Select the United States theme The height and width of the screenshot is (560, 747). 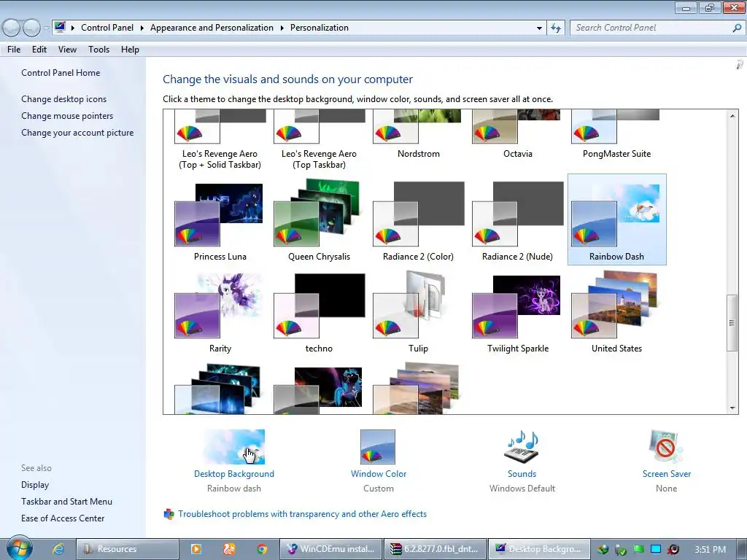[616, 312]
